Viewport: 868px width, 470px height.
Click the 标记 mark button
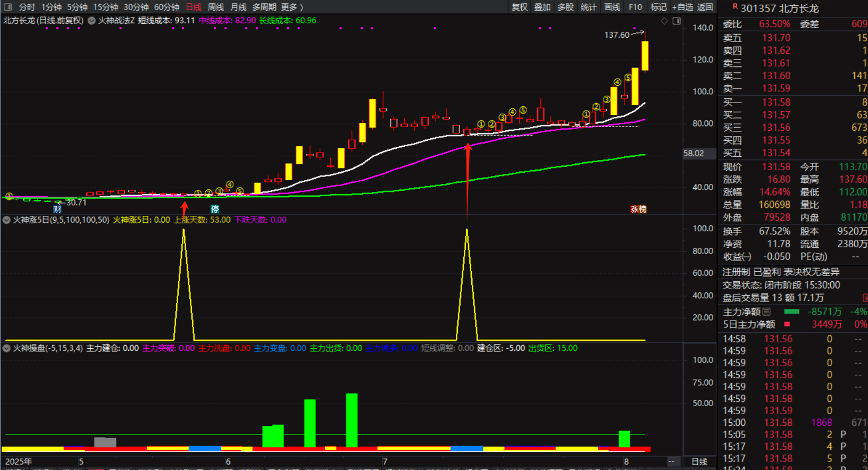658,7
